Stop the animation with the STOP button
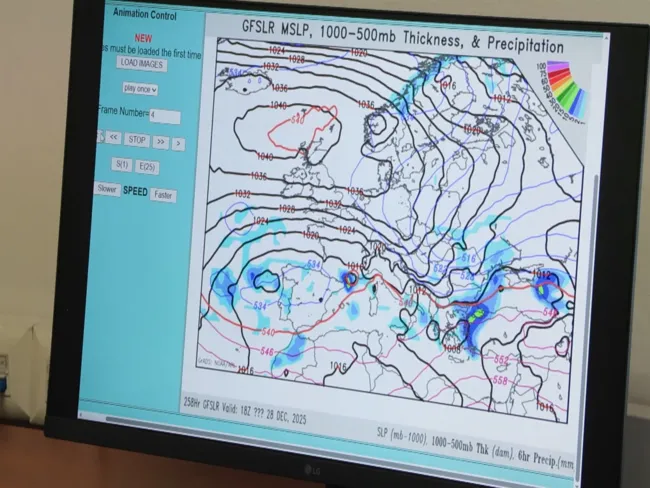Viewport: 650px width, 488px height. [x=137, y=140]
